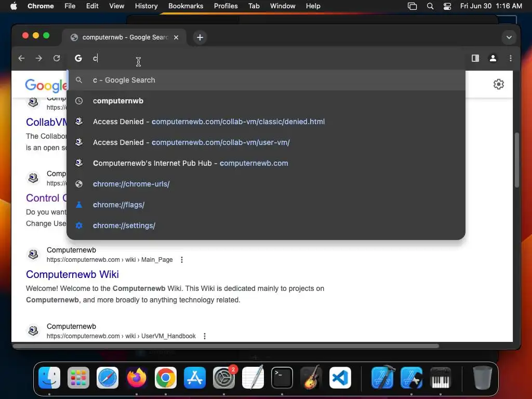Open TextEdit from the Dock
532x399 pixels.
click(253, 377)
